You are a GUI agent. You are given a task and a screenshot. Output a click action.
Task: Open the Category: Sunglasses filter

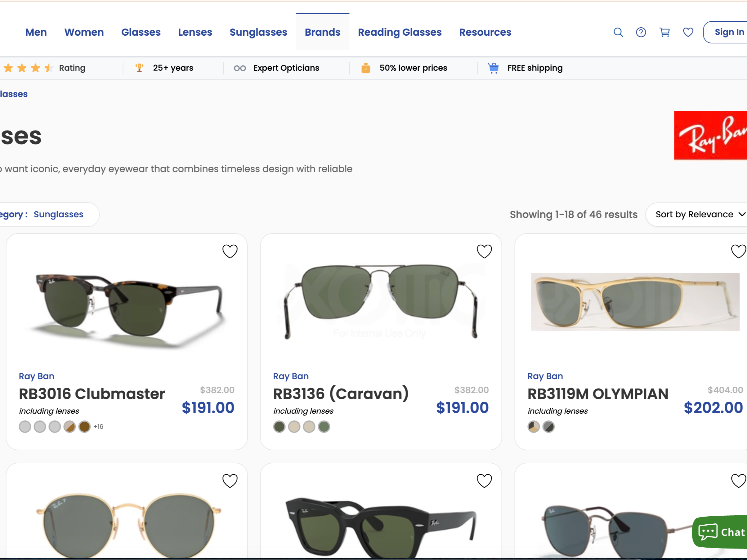(49, 214)
